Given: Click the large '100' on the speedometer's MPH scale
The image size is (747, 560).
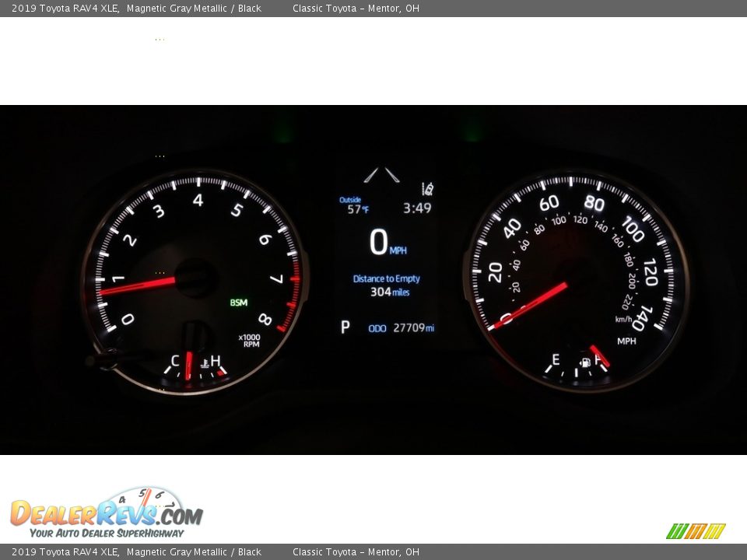Looking at the screenshot, I should coord(633,229).
